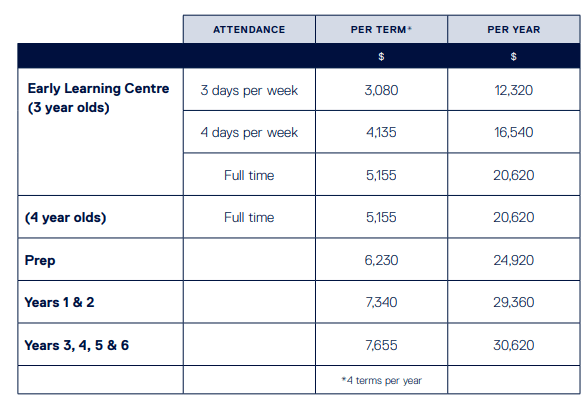Click the 24,920 Prep yearly fee
The height and width of the screenshot is (401, 583).
(513, 260)
